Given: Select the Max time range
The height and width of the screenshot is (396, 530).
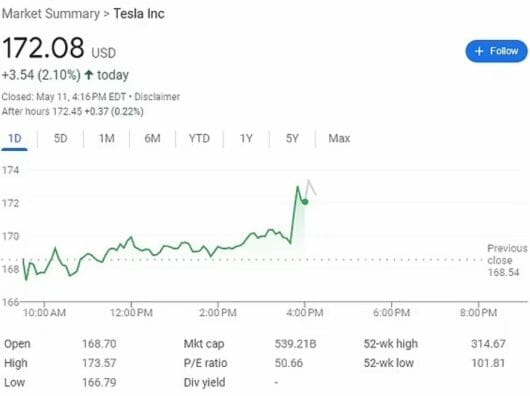Looking at the screenshot, I should [339, 139].
